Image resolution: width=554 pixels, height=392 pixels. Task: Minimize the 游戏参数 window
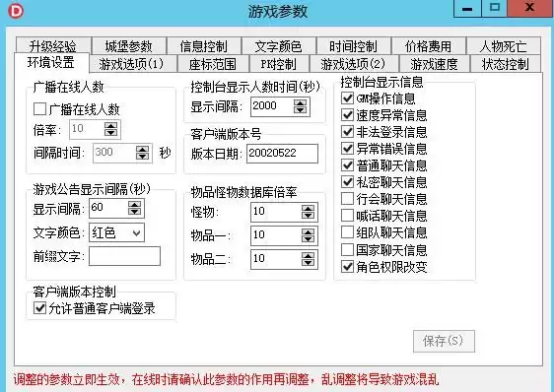[467, 9]
